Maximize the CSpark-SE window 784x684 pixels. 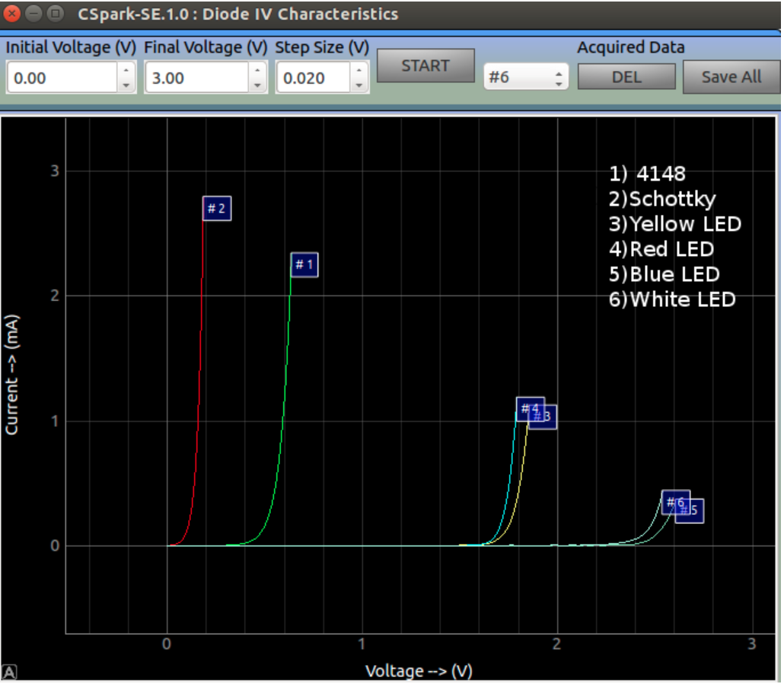[x=55, y=14]
